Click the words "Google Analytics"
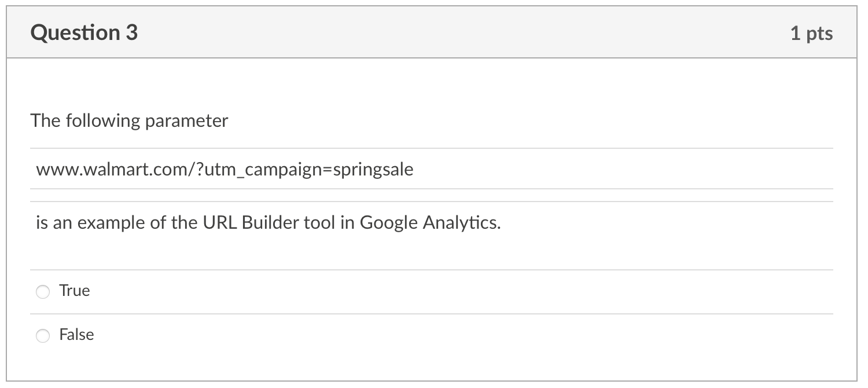 [x=430, y=222]
